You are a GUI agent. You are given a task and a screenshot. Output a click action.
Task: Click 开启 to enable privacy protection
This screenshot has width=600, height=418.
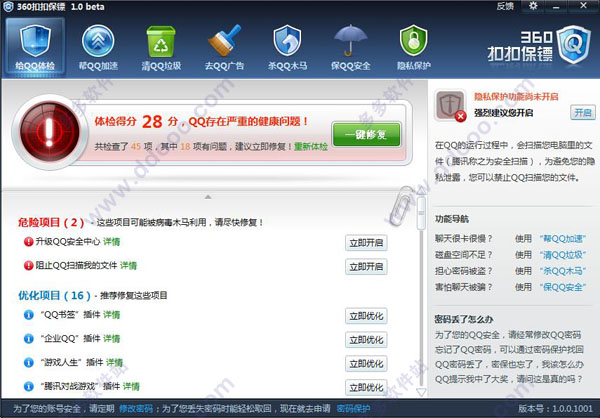coord(583,113)
